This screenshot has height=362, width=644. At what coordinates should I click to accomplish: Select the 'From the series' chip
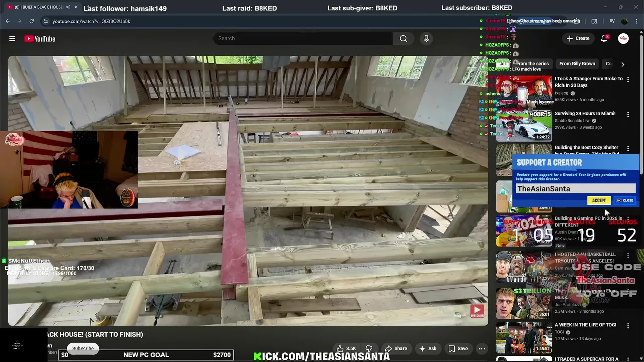[x=532, y=64]
